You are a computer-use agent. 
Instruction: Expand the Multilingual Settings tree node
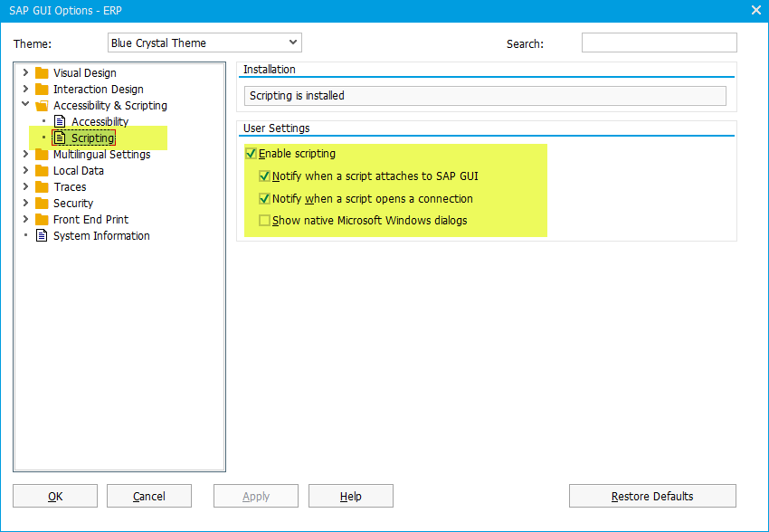coord(25,154)
